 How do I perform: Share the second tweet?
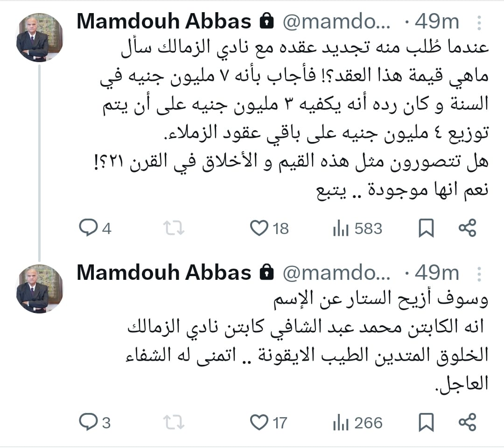(x=467, y=422)
